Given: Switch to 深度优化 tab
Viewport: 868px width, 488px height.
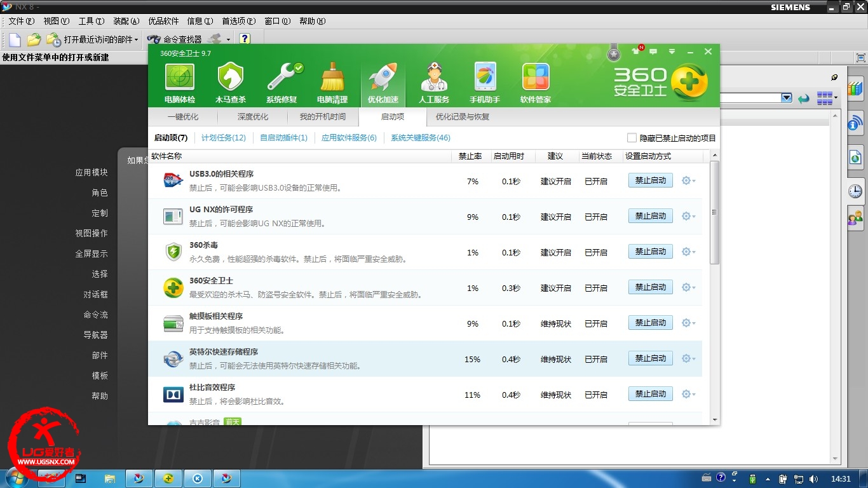Looking at the screenshot, I should click(x=253, y=117).
